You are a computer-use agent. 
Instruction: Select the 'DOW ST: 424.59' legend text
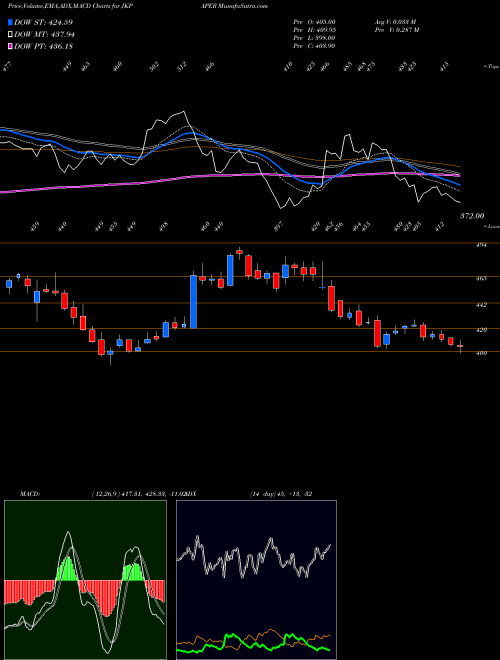point(43,22)
